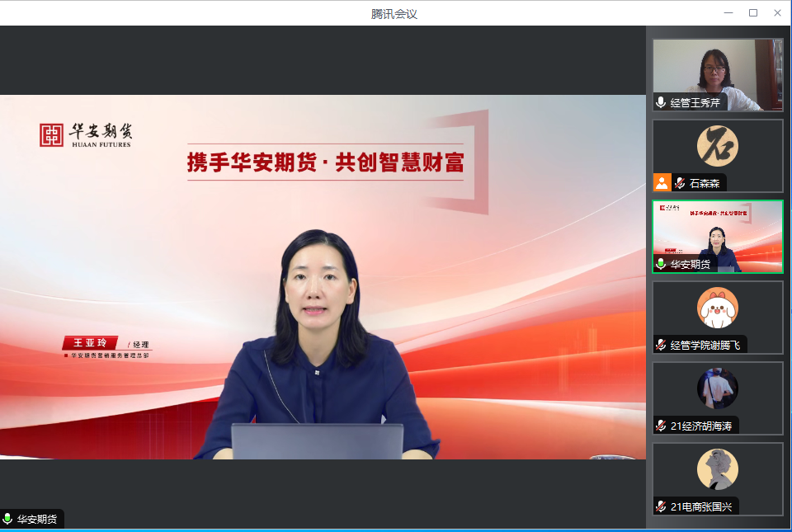Image resolution: width=792 pixels, height=532 pixels.
Task: Open the 腾讯会议 title bar menu
Action: click(395, 12)
